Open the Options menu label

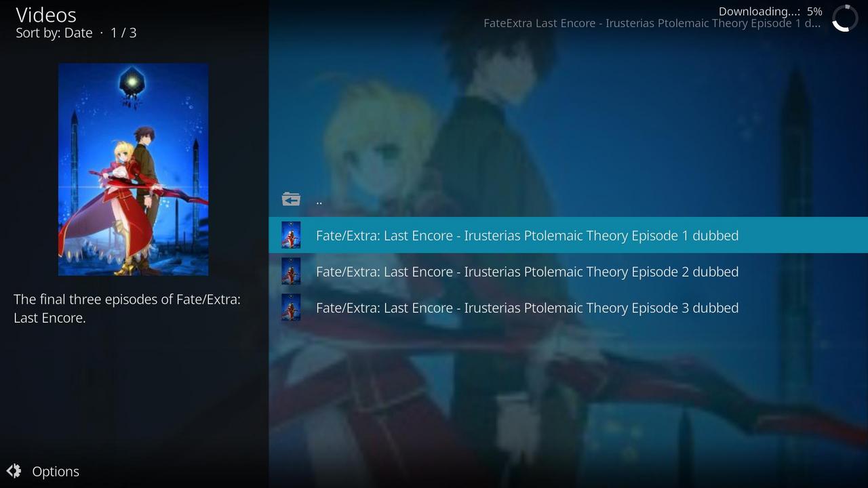(56, 472)
